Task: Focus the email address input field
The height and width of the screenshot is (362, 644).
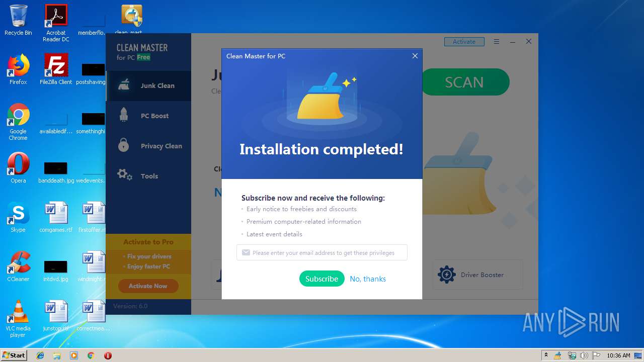Action: [322, 252]
